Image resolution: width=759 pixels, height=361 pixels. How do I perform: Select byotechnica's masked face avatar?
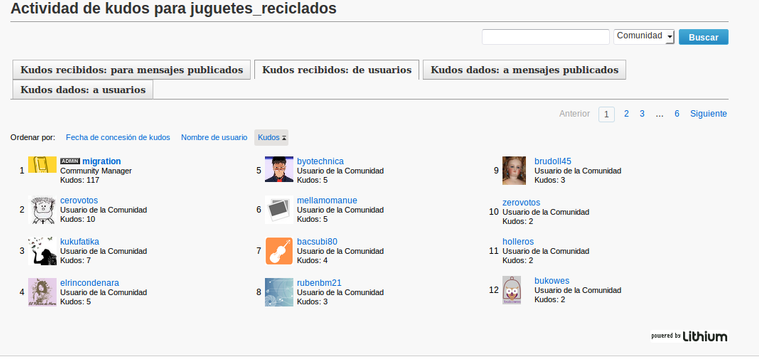click(279, 169)
